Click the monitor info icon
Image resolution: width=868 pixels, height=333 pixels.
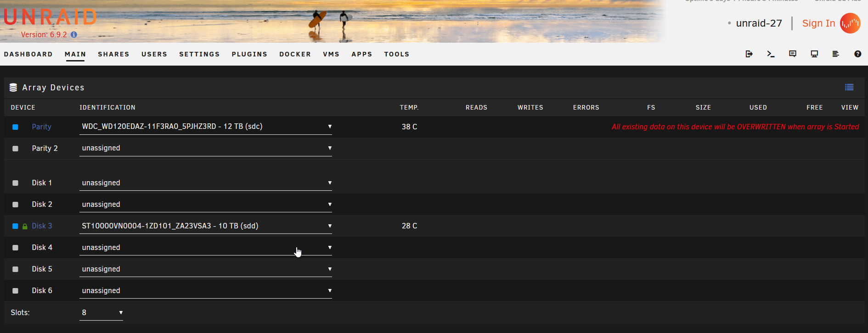point(814,54)
